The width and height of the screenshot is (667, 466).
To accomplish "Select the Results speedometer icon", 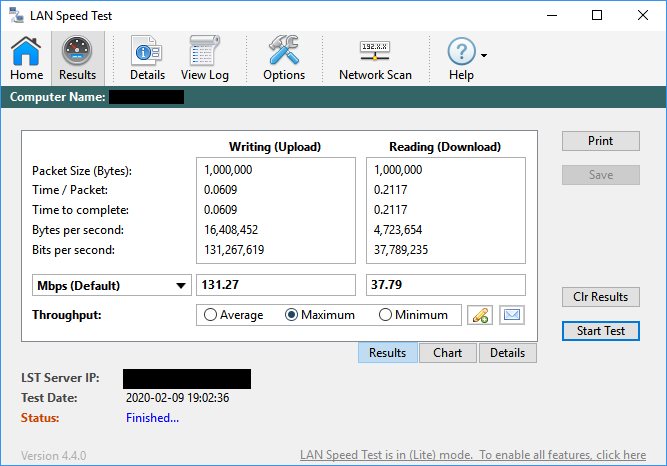I will (77, 58).
